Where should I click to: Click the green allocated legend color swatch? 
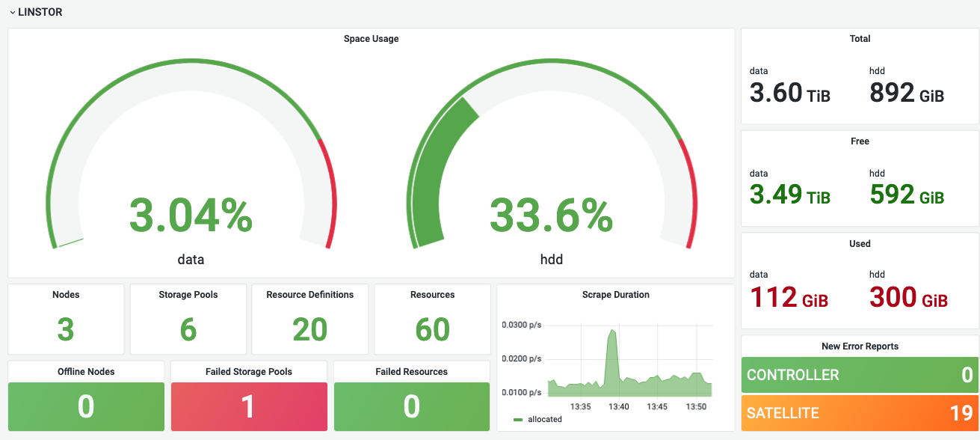[518, 420]
